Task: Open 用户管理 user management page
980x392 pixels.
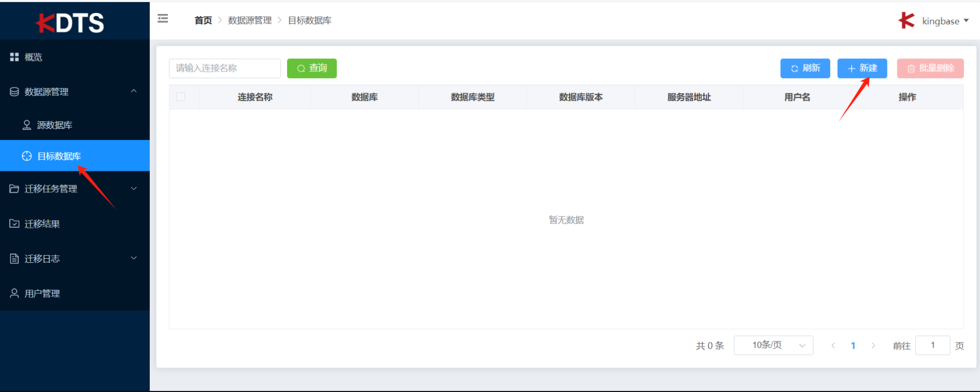Action: tap(42, 294)
